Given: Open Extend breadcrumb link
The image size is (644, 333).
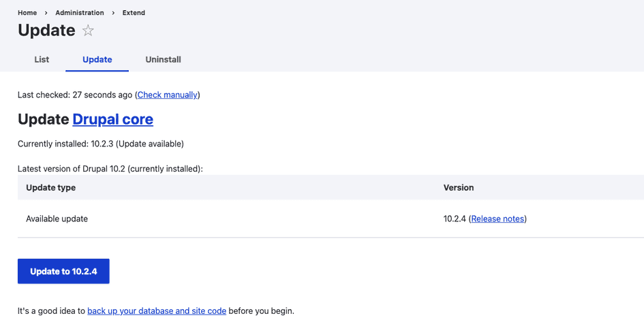Looking at the screenshot, I should click(134, 13).
